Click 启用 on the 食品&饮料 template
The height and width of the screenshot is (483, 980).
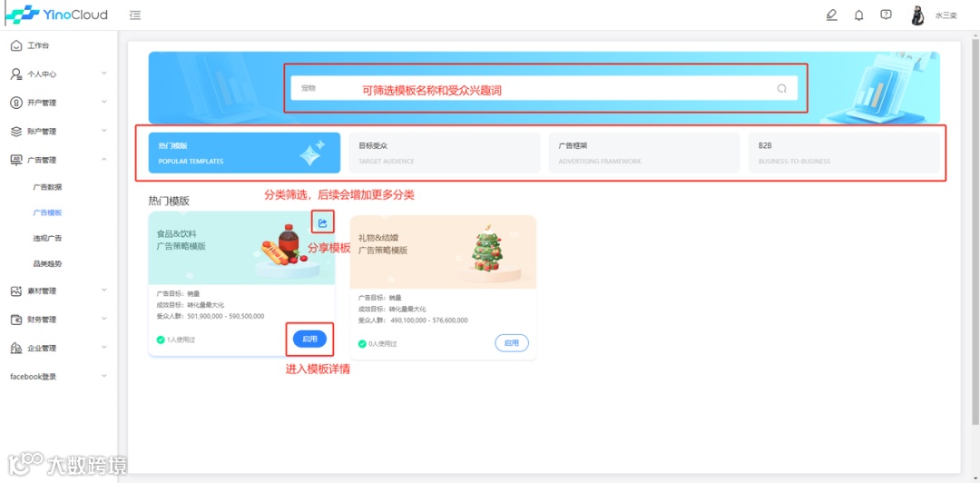pyautogui.click(x=310, y=340)
